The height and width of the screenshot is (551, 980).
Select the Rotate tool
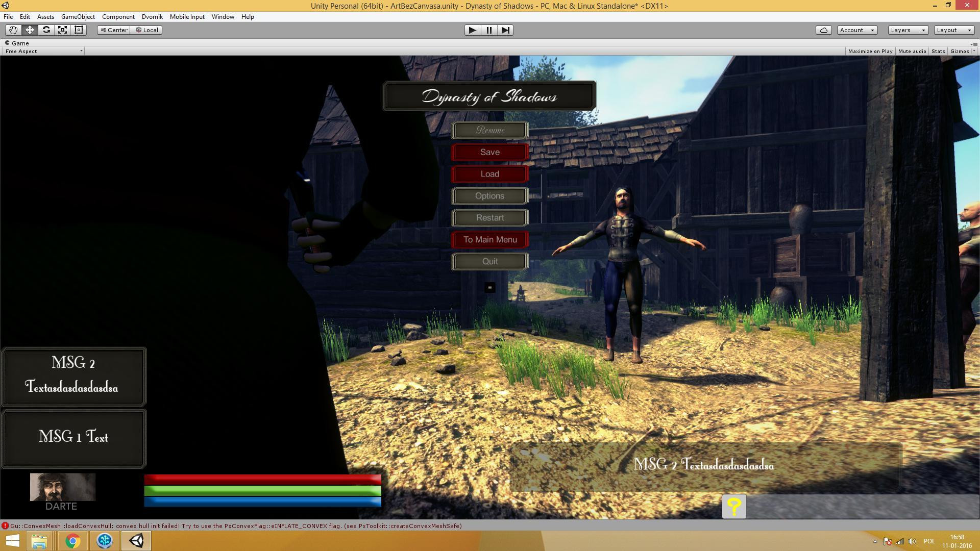46,30
